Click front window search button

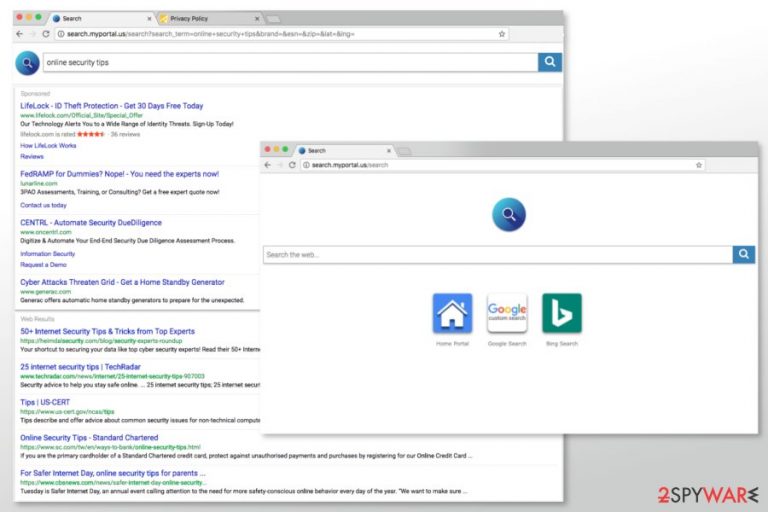click(x=744, y=254)
